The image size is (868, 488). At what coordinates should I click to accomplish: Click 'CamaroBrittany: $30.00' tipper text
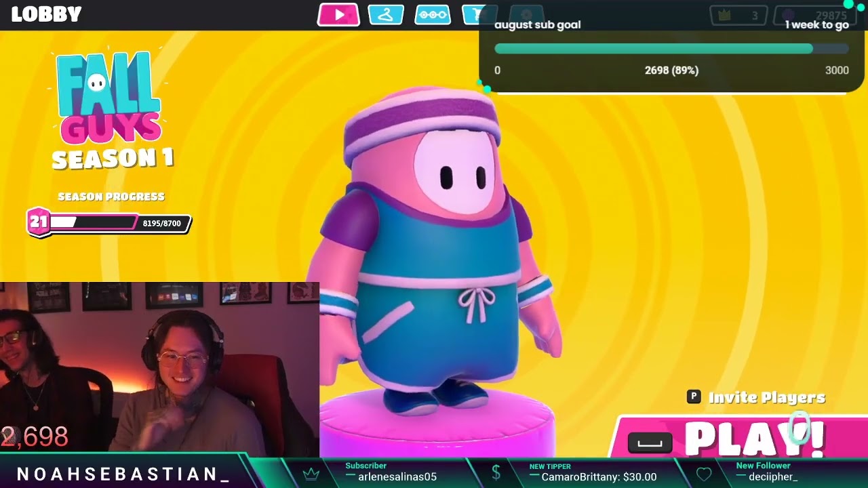pos(599,477)
